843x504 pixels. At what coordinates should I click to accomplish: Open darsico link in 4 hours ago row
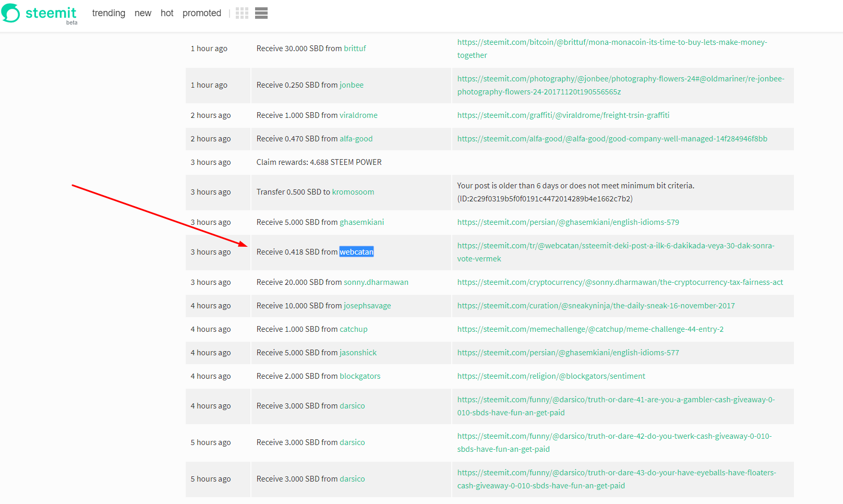352,406
